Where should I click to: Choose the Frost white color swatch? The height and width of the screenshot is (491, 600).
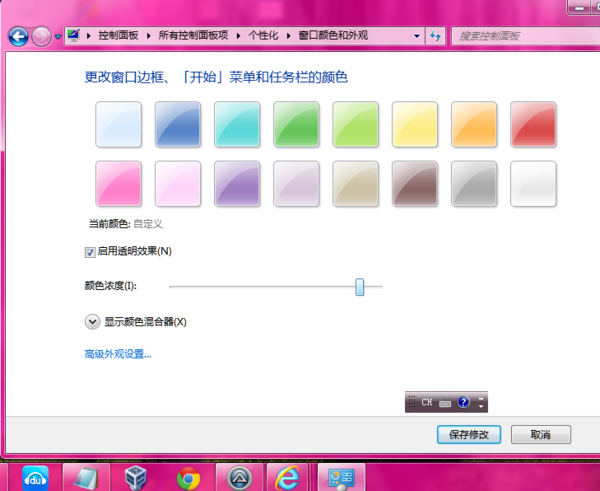pos(533,184)
